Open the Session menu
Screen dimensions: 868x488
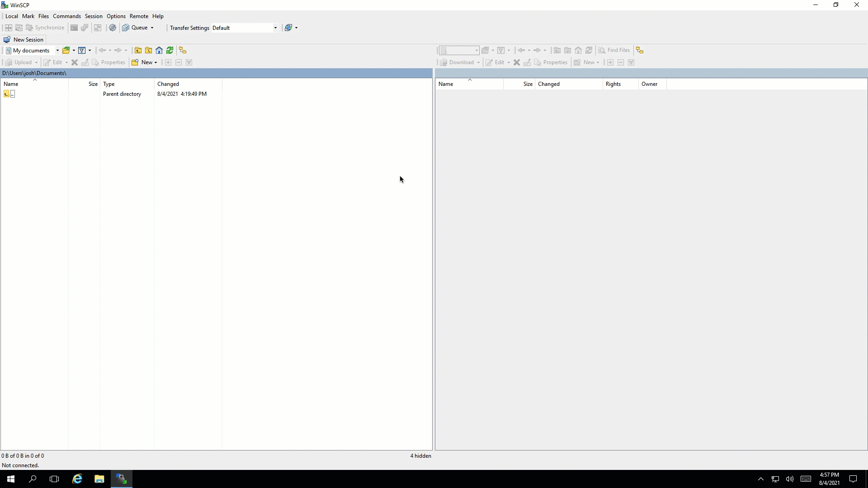click(94, 16)
